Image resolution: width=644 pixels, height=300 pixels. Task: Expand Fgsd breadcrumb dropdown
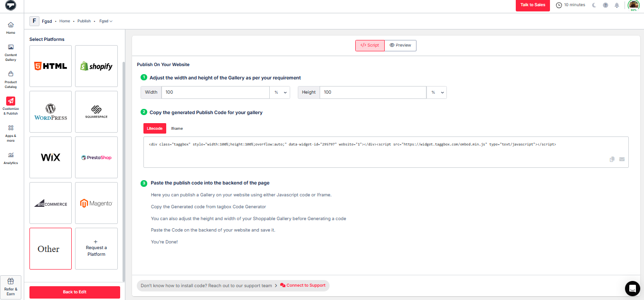tap(106, 21)
